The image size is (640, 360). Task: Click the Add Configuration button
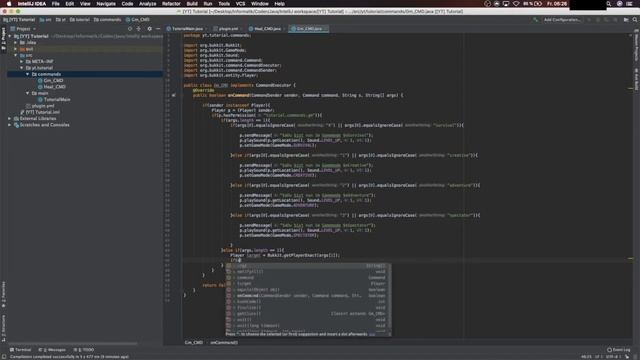point(562,20)
